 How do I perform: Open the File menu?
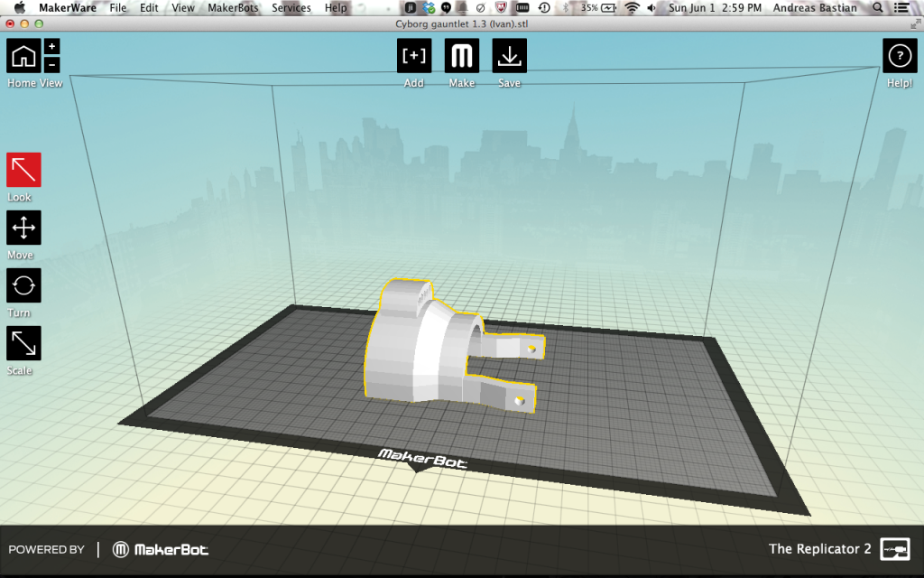pyautogui.click(x=118, y=8)
